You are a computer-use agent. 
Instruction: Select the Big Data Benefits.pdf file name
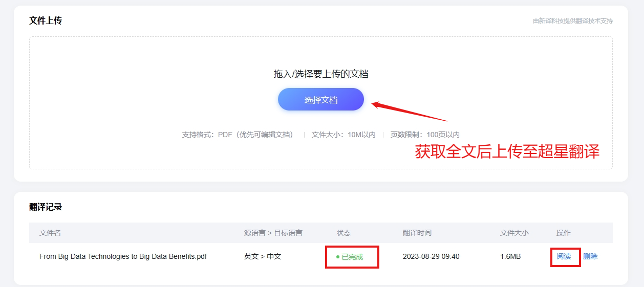point(123,256)
